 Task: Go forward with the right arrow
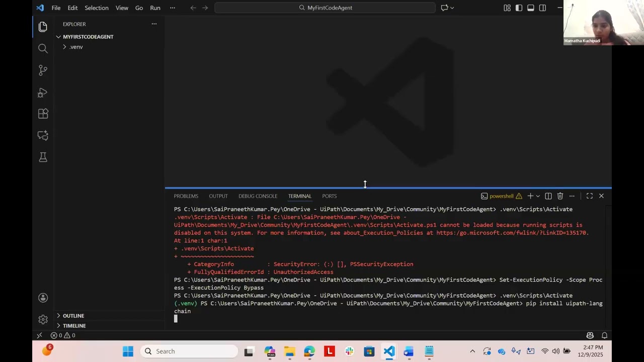pyautogui.click(x=205, y=8)
